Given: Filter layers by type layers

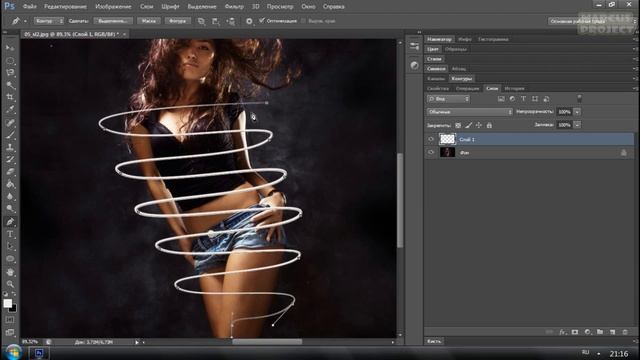Looking at the screenshot, I should coord(524,99).
